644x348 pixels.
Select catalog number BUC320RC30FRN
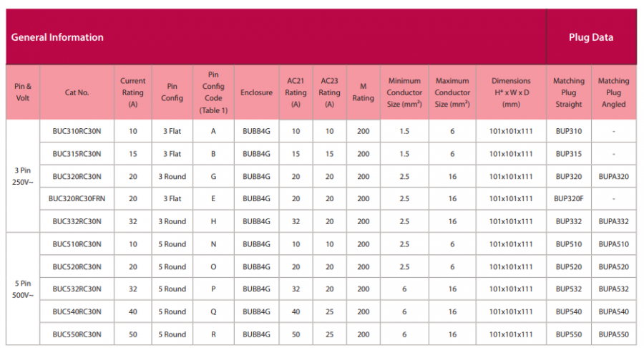point(77,199)
